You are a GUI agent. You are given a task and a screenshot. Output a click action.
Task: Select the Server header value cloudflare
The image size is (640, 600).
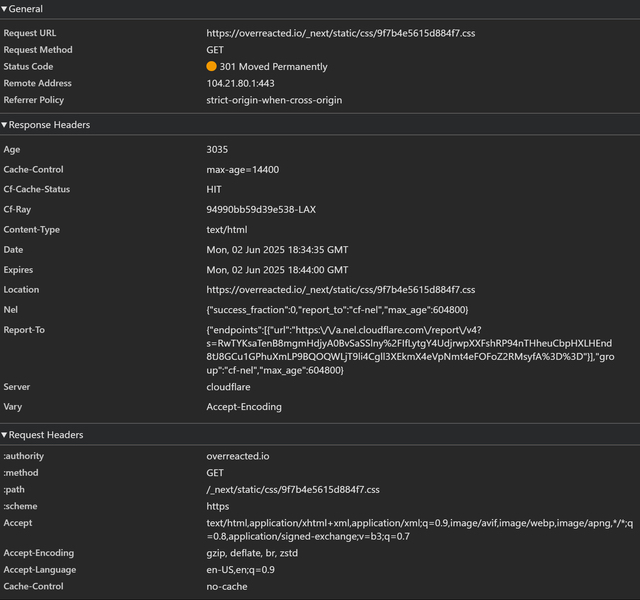[x=229, y=387]
